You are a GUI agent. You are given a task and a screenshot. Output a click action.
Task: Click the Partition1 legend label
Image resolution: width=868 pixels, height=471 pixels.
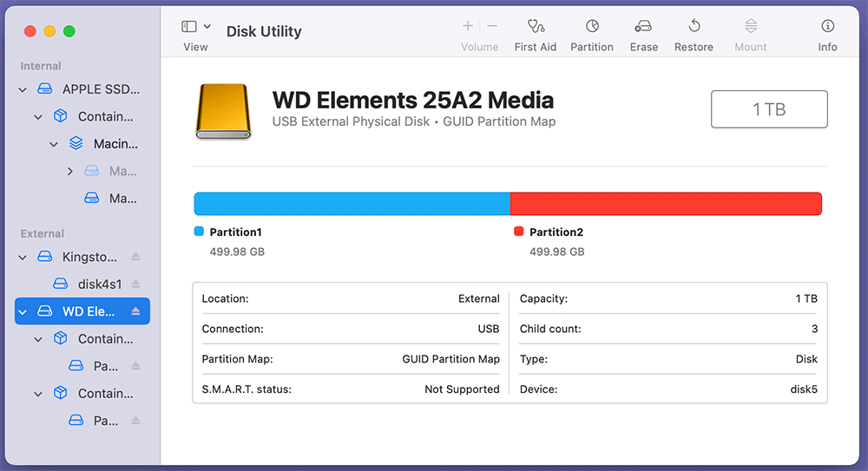tap(235, 232)
